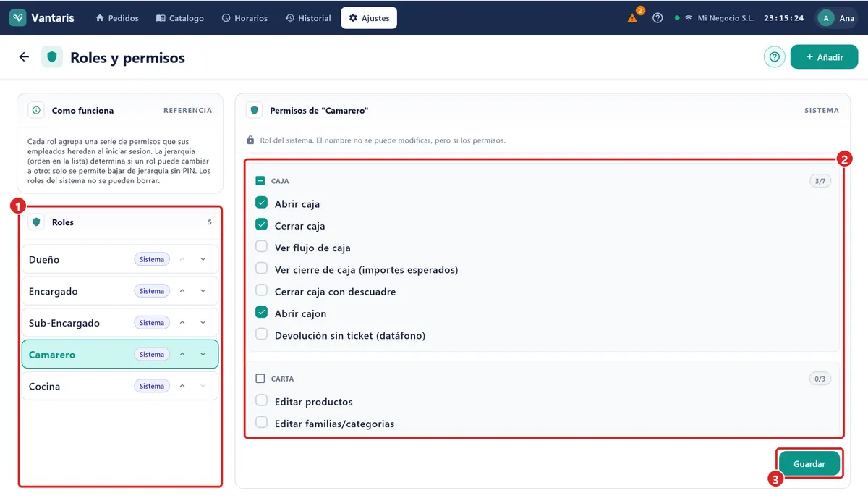Select the Cocina role

120,386
